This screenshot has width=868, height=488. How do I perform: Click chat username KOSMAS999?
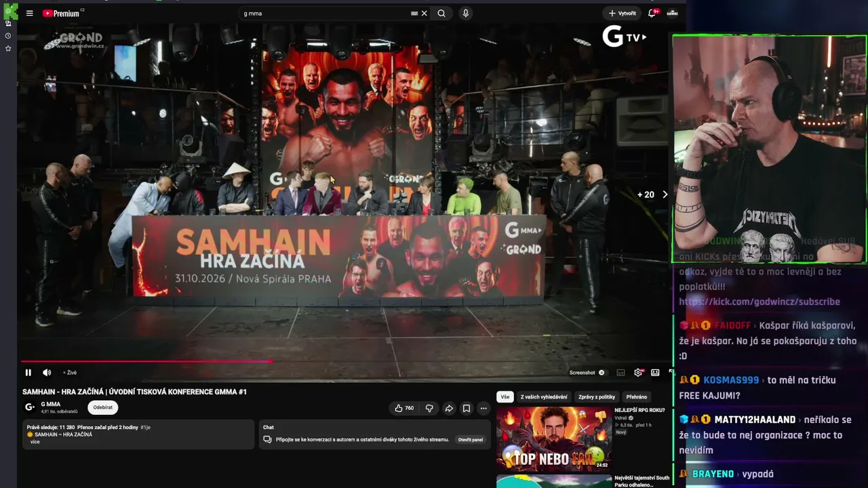coord(731,380)
